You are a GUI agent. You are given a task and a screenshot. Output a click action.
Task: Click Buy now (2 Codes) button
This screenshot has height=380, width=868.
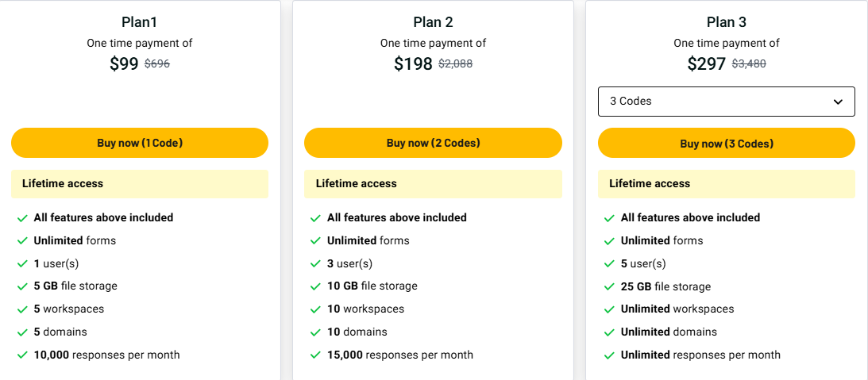(x=433, y=143)
